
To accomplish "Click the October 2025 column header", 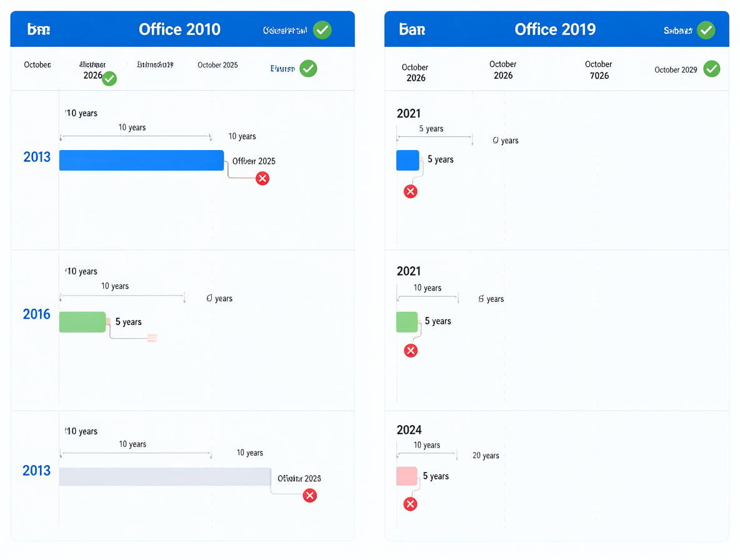I will pos(217,65).
